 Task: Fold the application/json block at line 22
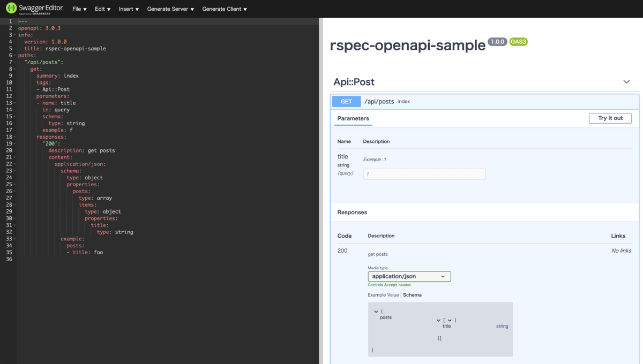[x=14, y=164]
